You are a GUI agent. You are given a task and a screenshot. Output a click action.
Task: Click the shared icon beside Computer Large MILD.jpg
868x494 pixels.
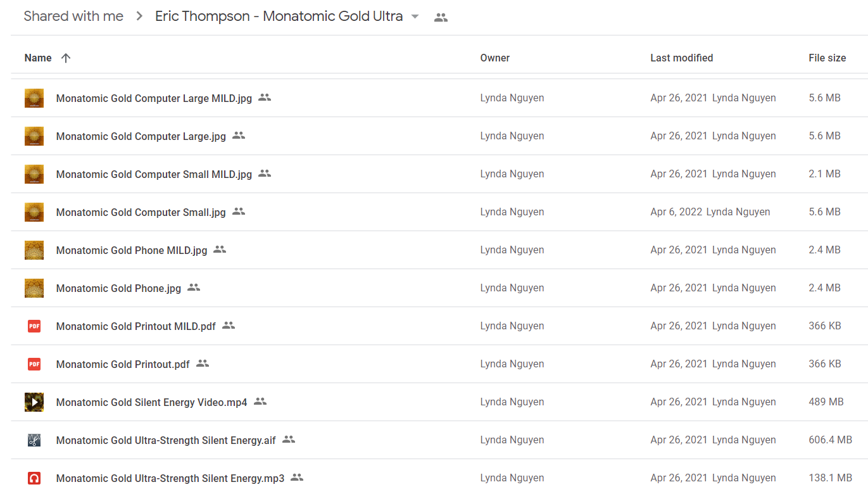pos(265,98)
